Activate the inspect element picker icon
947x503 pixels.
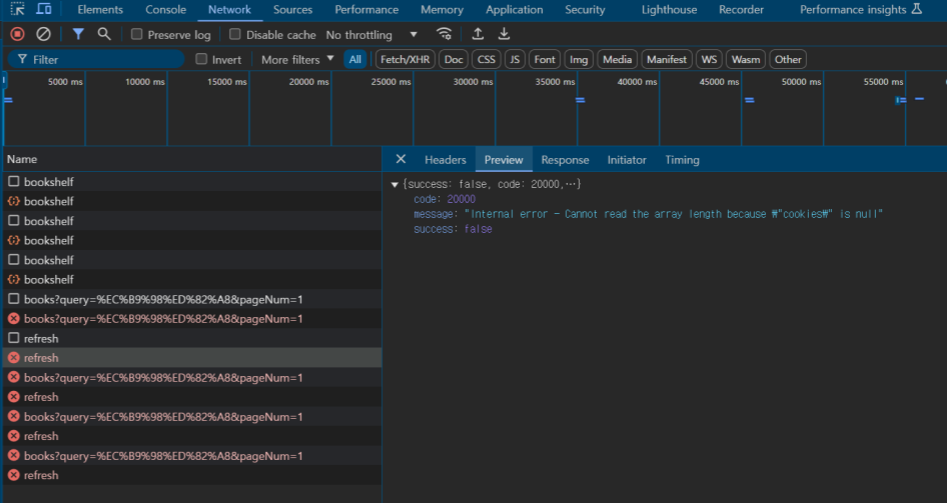click(x=18, y=9)
